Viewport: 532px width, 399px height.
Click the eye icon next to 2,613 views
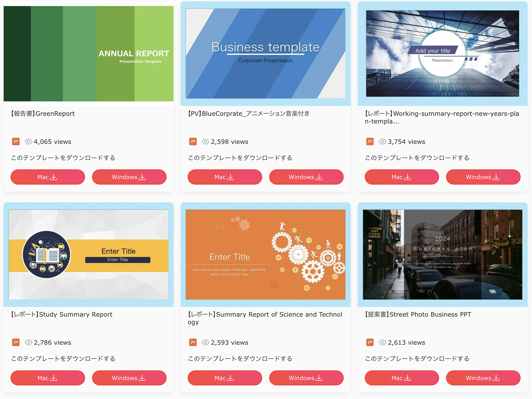click(382, 342)
